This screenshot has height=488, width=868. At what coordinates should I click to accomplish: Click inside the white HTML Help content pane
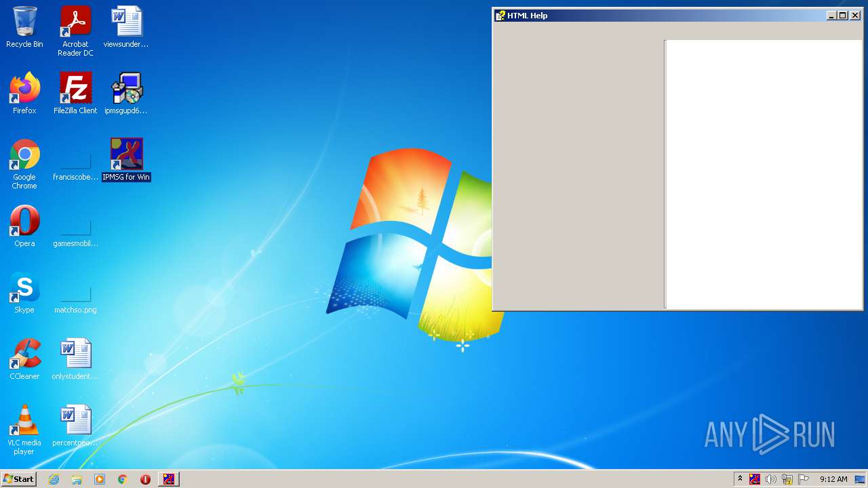tap(764, 174)
